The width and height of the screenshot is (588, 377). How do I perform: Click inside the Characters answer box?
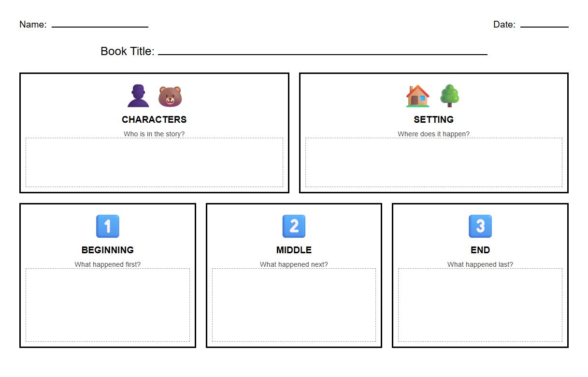point(154,162)
